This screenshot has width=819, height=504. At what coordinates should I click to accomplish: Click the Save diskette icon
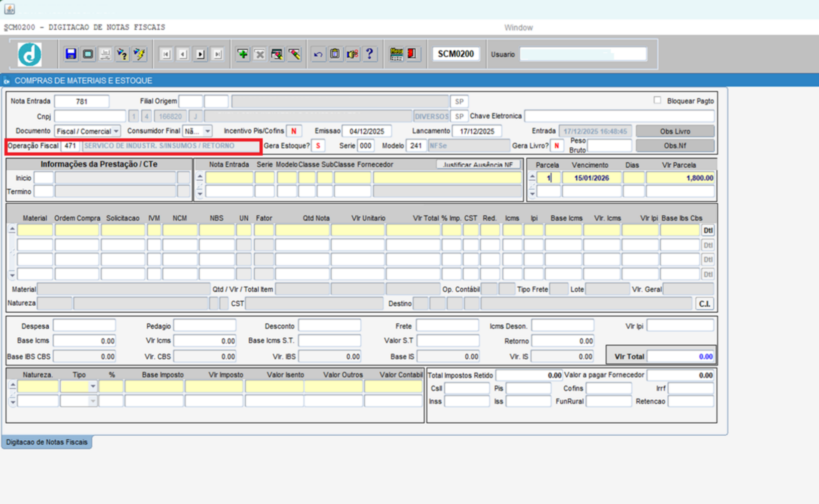click(x=71, y=54)
